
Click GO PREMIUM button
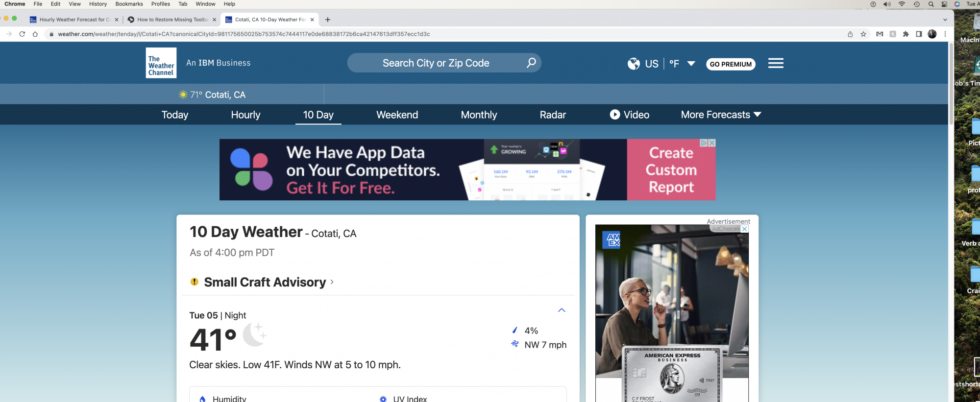point(731,64)
